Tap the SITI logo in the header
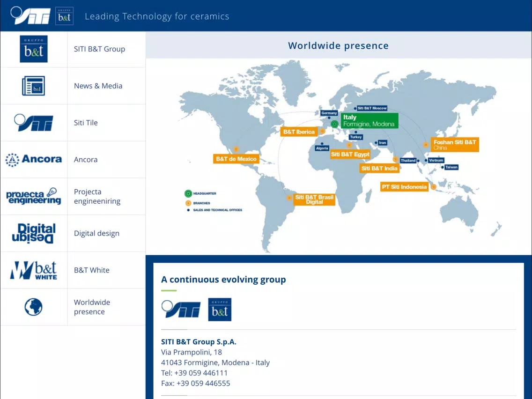Image resolution: width=532 pixels, height=399 pixels. 30,15
